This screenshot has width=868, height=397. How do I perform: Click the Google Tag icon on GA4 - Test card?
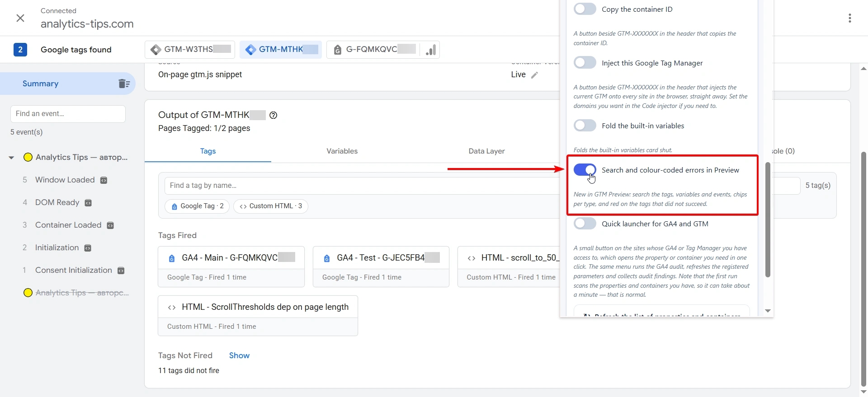click(327, 258)
